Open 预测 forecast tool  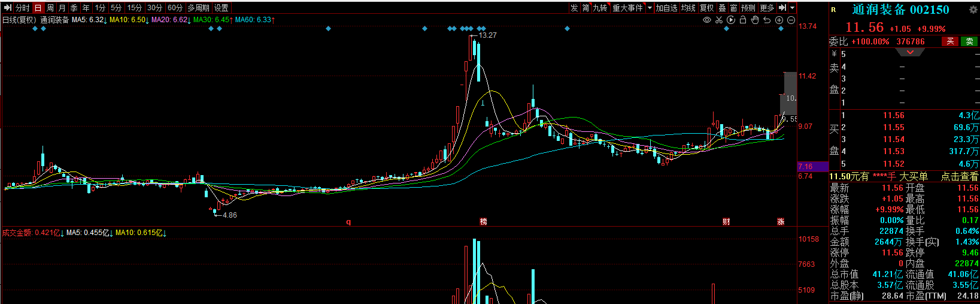[x=748, y=8]
